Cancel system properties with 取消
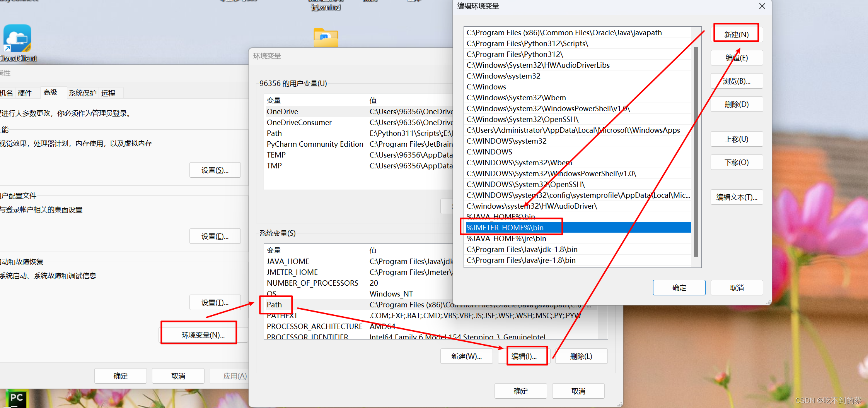Screen dimensions: 868x408 click(x=178, y=376)
